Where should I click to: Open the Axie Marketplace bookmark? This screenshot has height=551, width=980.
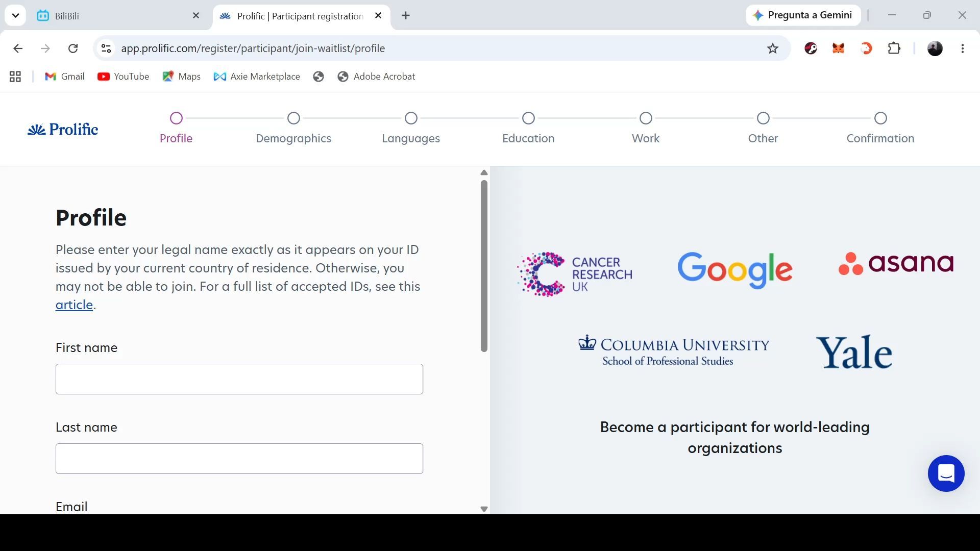(x=257, y=77)
